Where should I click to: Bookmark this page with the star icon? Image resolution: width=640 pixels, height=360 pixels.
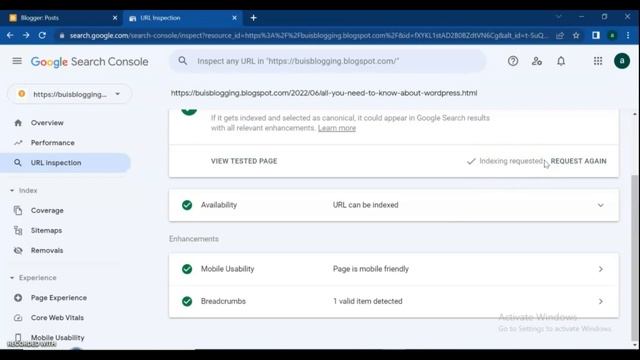click(576, 36)
